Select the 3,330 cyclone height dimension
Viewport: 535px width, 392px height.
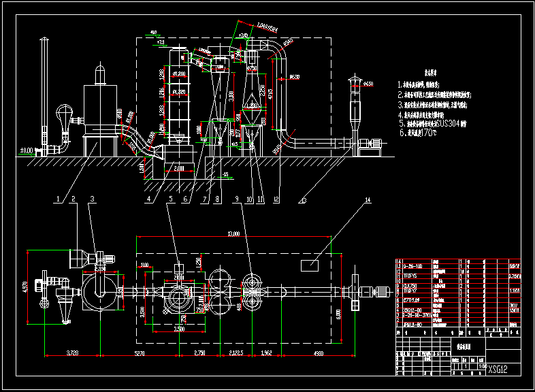point(231,96)
